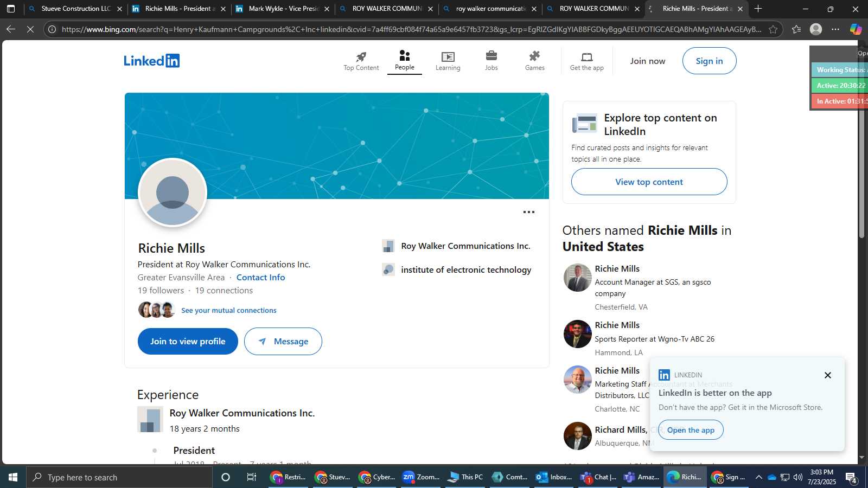Open Richie Mills Account Manager at SGS

coord(617,268)
